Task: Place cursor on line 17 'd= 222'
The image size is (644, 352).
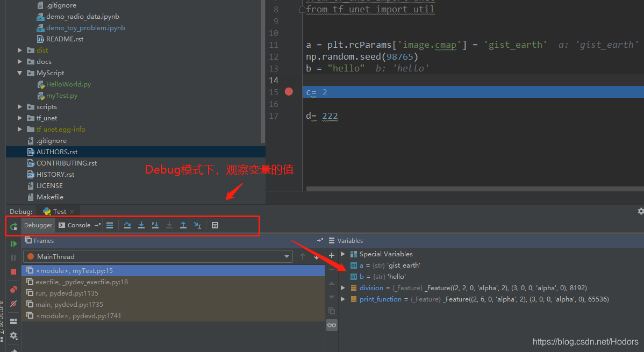Action: pos(321,116)
